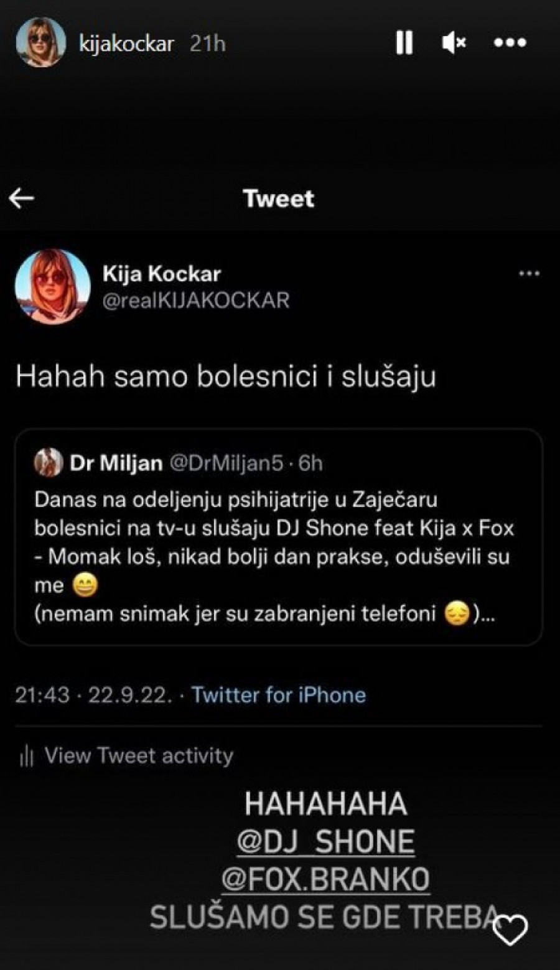Pause the Instagram story
The width and height of the screenshot is (560, 970).
click(x=404, y=43)
